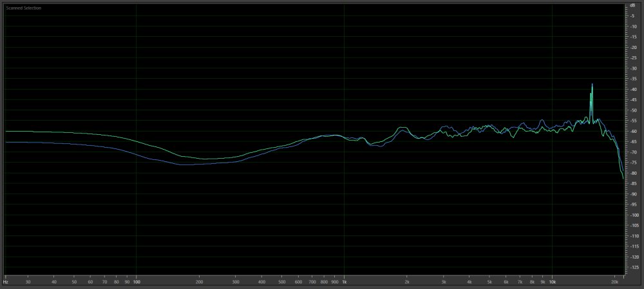This screenshot has height=289, width=644.
Task: Click the 'Scanned Selection' label
Action: coord(24,8)
